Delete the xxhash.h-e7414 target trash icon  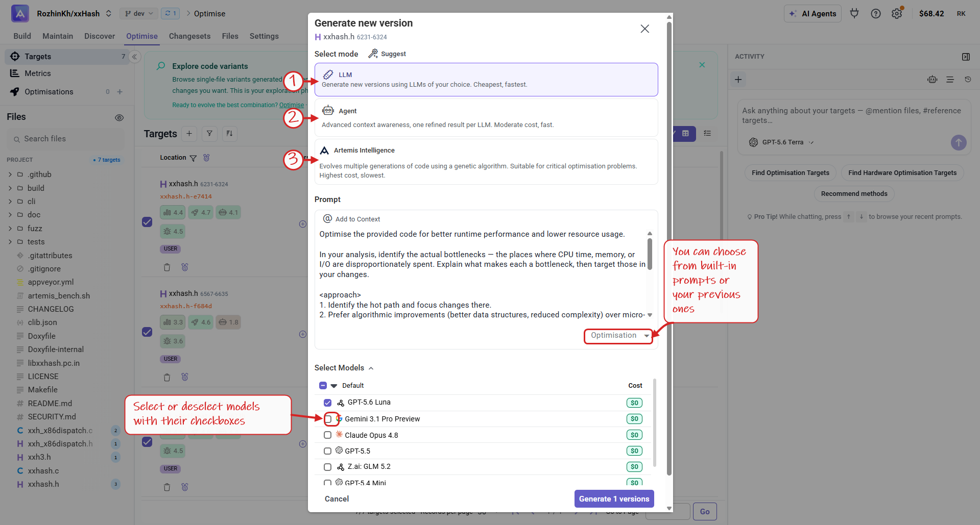(x=166, y=267)
